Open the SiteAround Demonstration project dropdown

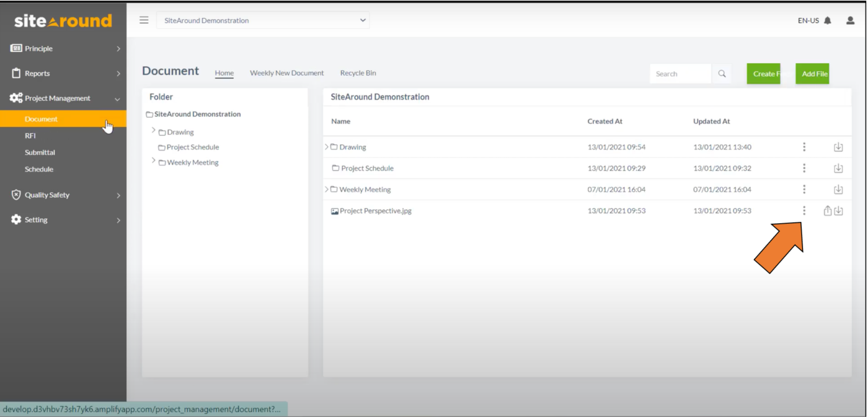click(x=263, y=20)
